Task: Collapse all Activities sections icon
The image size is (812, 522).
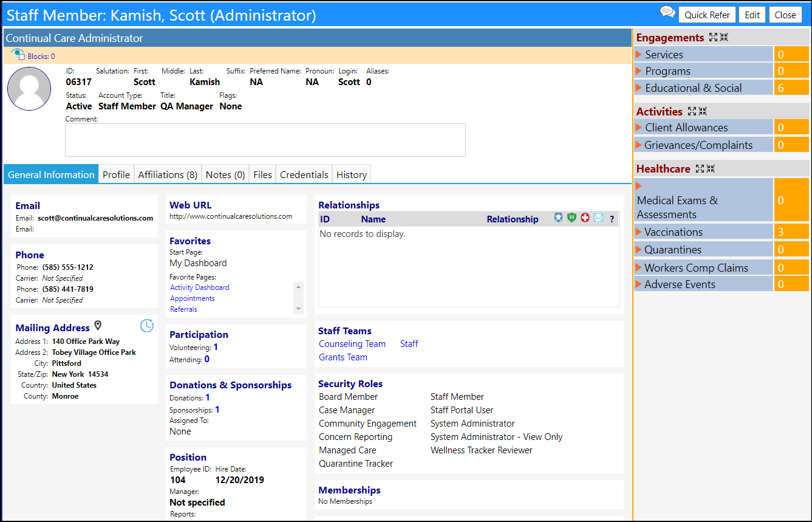Action: click(703, 111)
